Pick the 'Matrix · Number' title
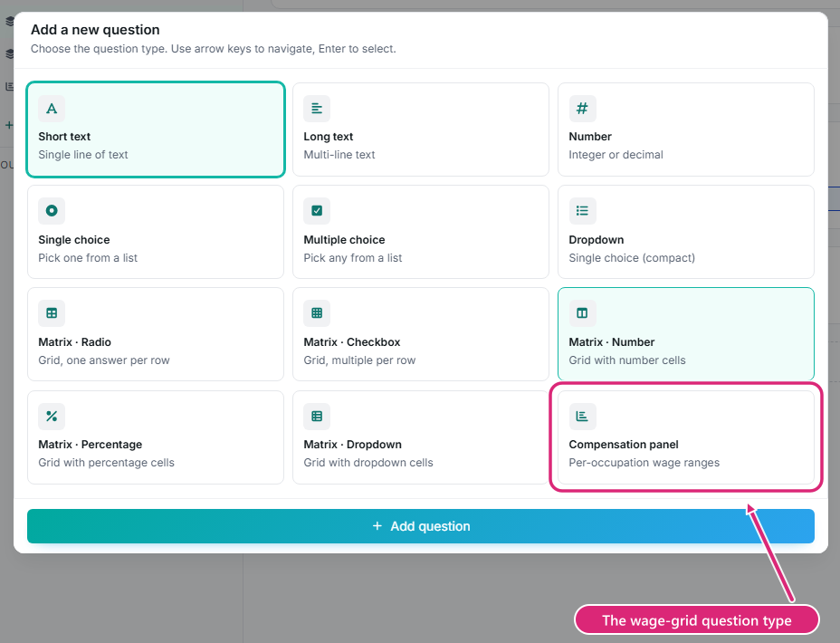Screen dimensions: 840x643 pyautogui.click(x=612, y=341)
